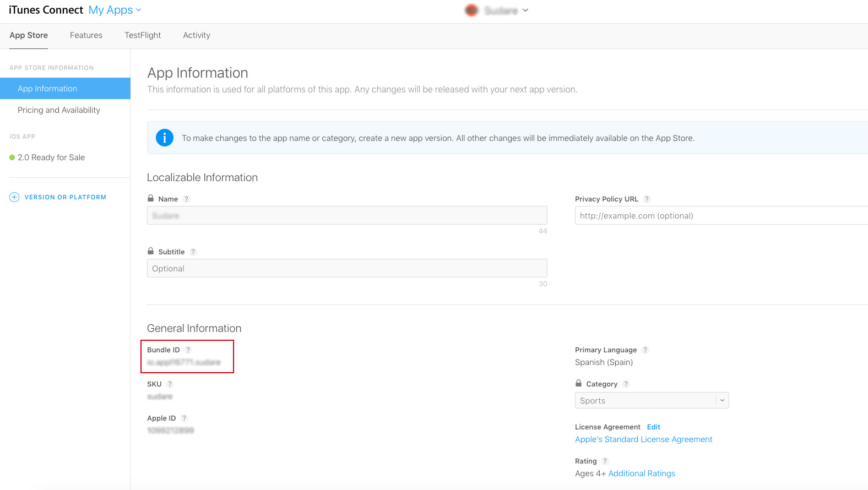Viewport: 868px width, 490px height.
Task: Open the Bundle ID help tooltip
Action: point(188,350)
